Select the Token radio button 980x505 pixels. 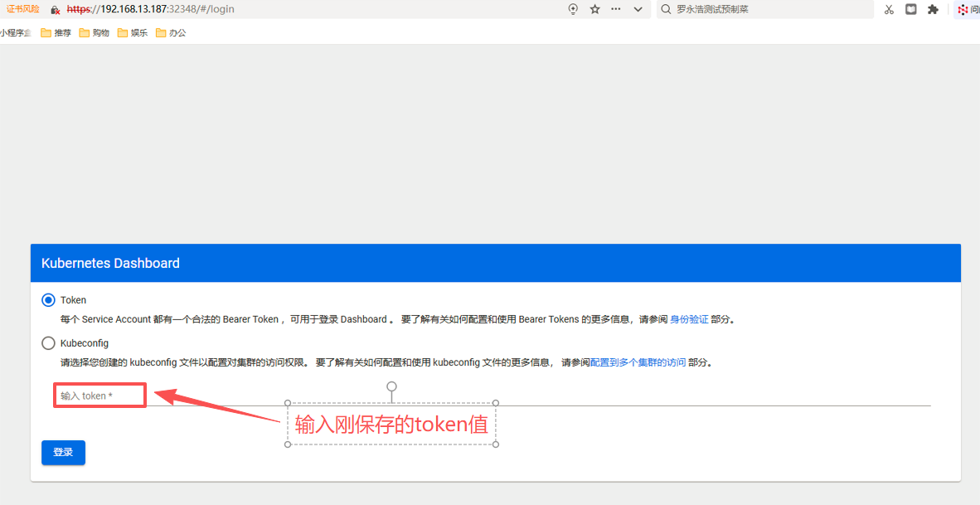(x=48, y=300)
